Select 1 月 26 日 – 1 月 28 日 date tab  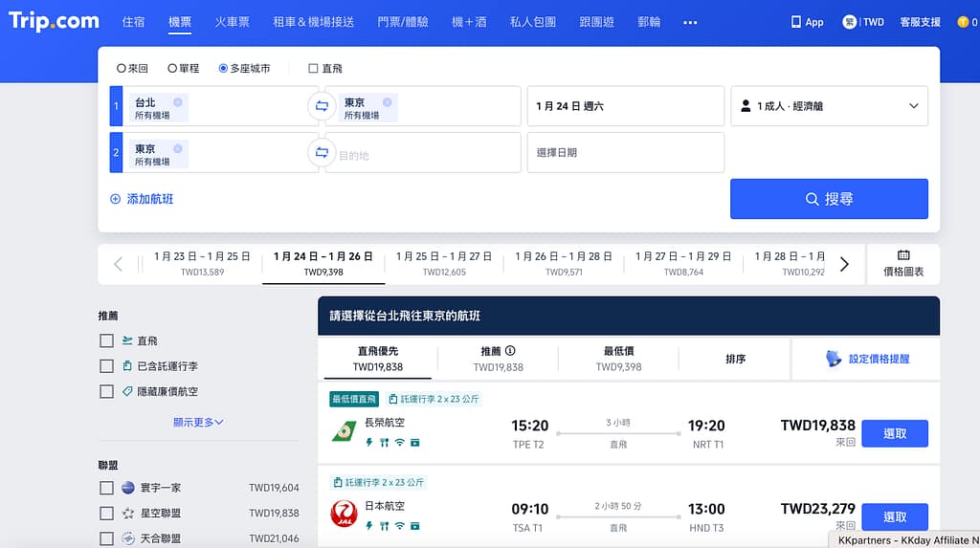(563, 264)
